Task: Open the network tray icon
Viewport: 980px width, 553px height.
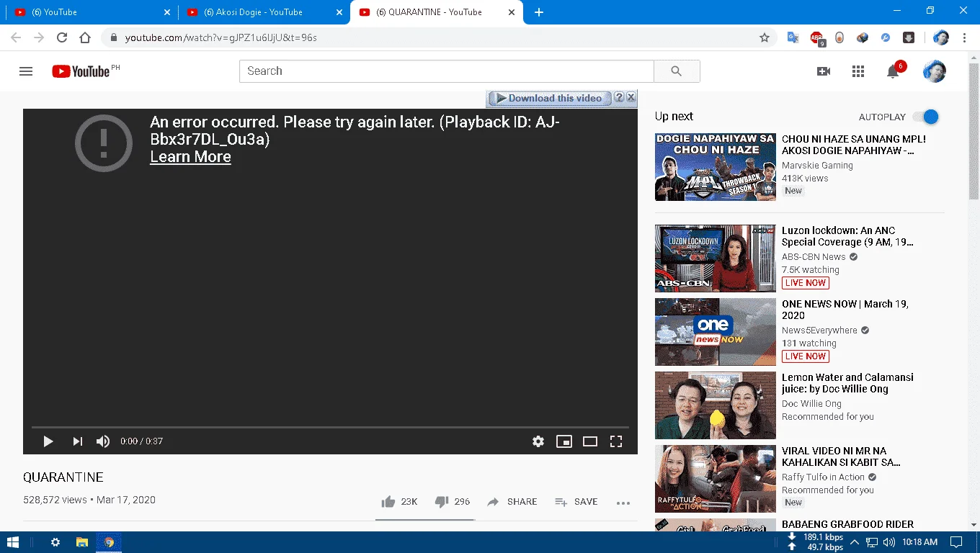Action: tap(872, 542)
